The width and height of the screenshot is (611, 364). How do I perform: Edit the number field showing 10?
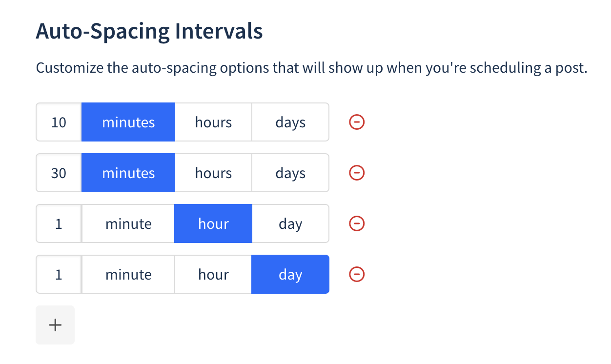tap(59, 122)
